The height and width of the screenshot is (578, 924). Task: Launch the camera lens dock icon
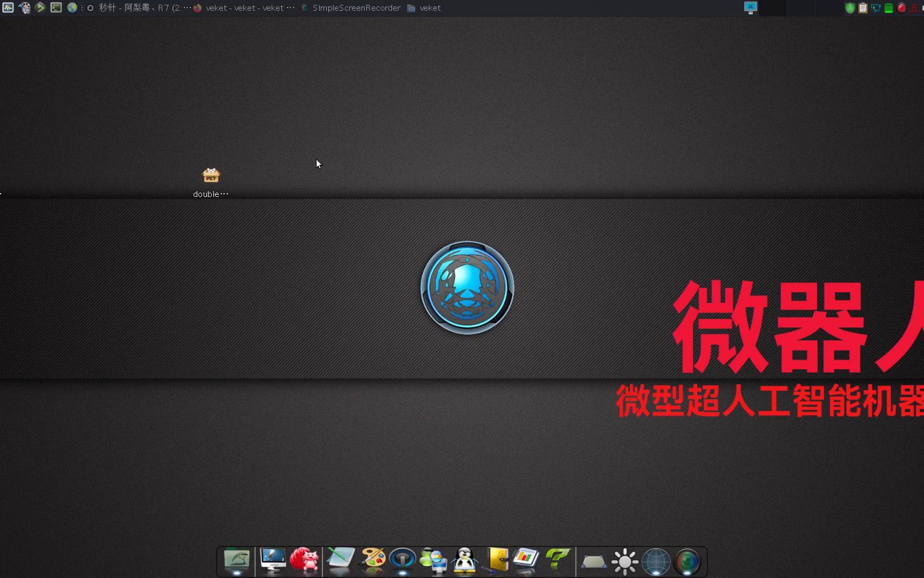coord(687,561)
